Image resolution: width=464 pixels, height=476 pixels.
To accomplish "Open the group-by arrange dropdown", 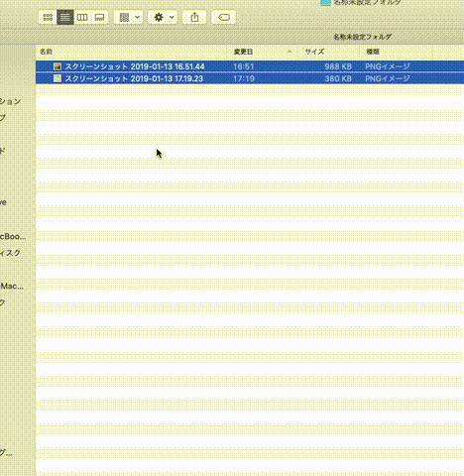I will [x=129, y=17].
